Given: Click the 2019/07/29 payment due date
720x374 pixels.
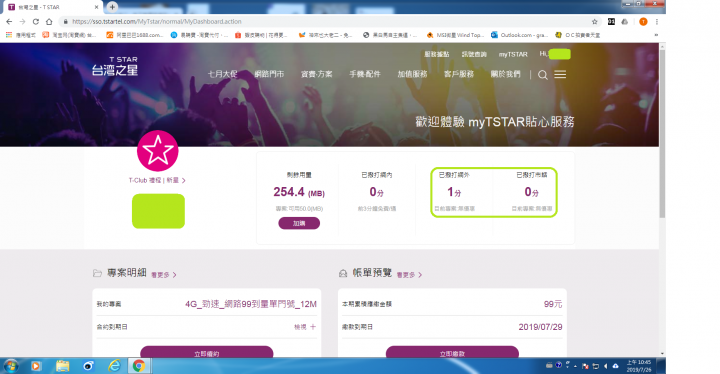Looking at the screenshot, I should (x=540, y=327).
